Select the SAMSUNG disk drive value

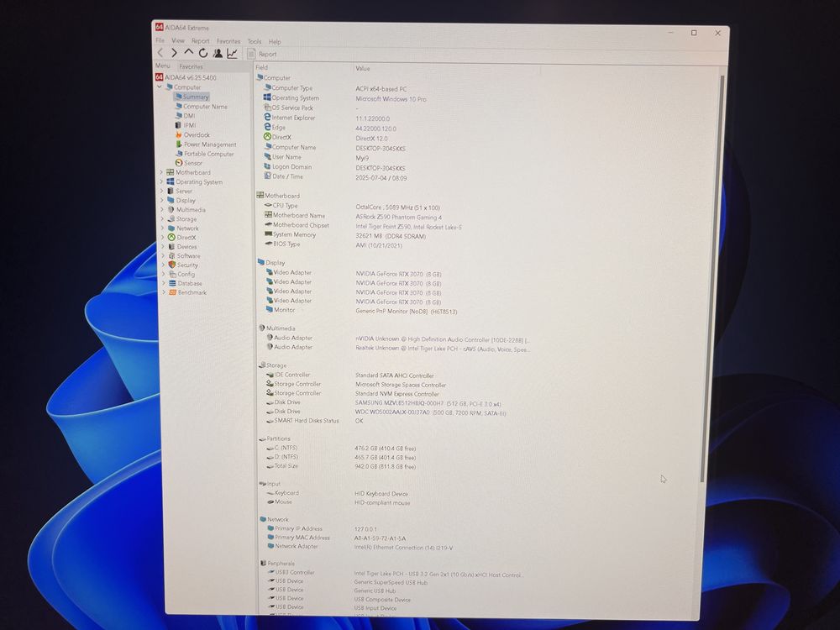coord(428,403)
